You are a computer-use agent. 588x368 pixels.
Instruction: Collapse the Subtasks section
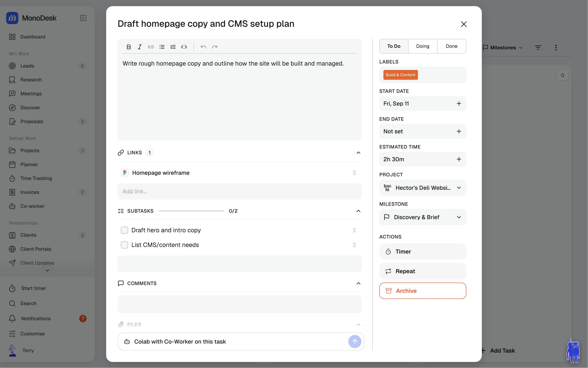coord(358,211)
